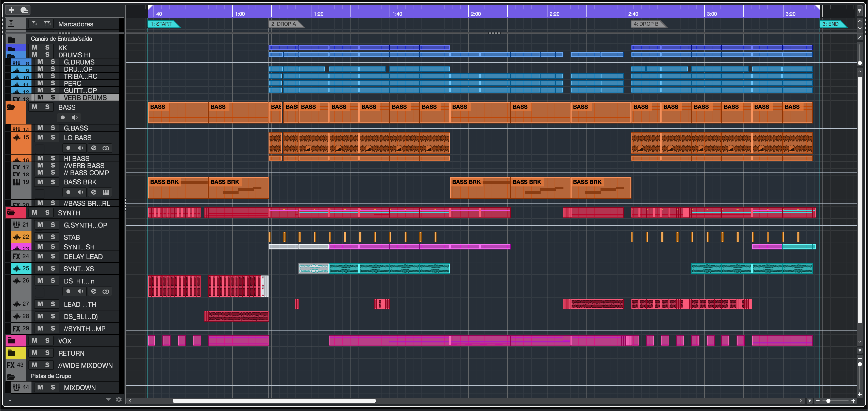The width and height of the screenshot is (868, 411).
Task: Click horizontal scrollbar left arrow
Action: point(130,401)
